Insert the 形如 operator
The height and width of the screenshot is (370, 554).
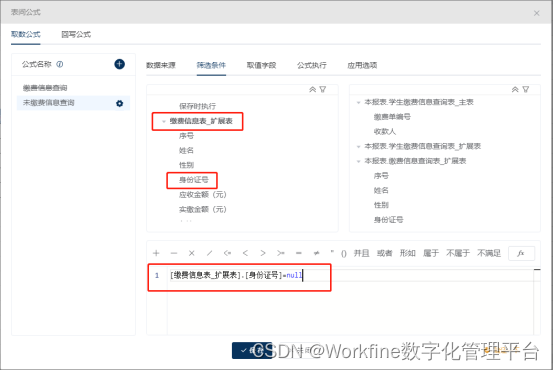coord(407,253)
